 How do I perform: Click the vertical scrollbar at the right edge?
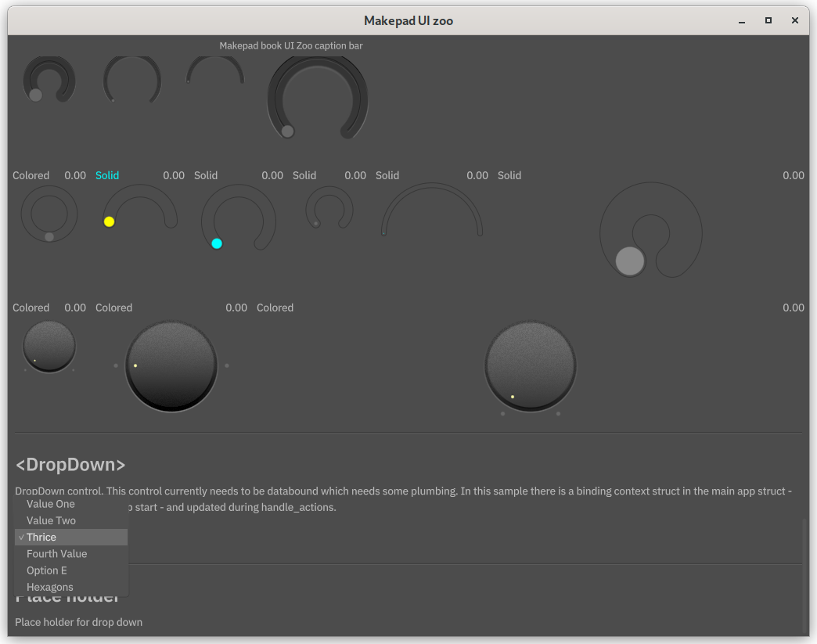[x=804, y=575]
